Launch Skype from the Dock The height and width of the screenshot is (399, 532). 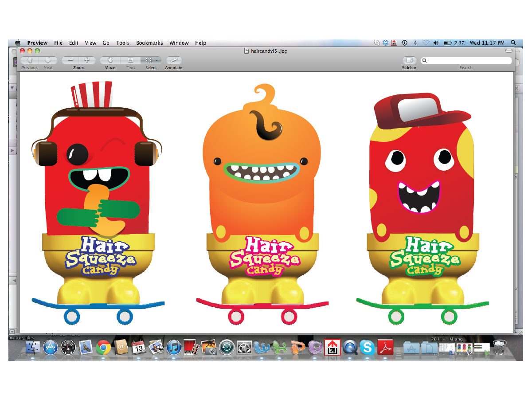[x=368, y=348]
